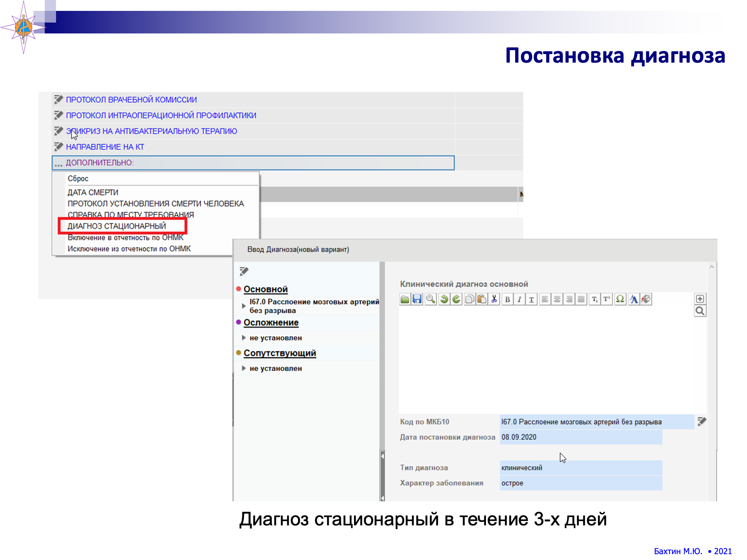Insert special symbol with Omega icon
Image resolution: width=747 pixels, height=560 pixels.
point(620,299)
